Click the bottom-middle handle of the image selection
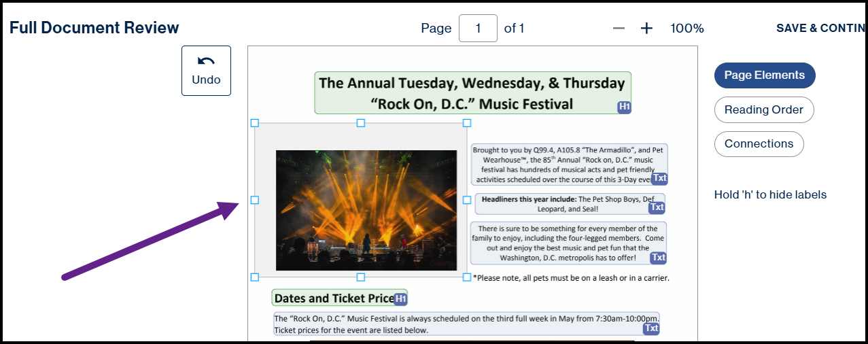The height and width of the screenshot is (344, 868). coord(361,277)
